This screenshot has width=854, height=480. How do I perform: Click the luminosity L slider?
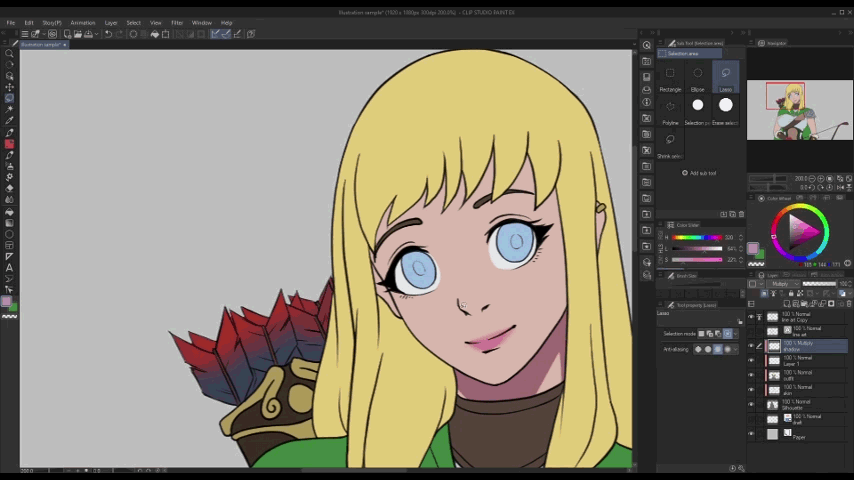click(697, 248)
